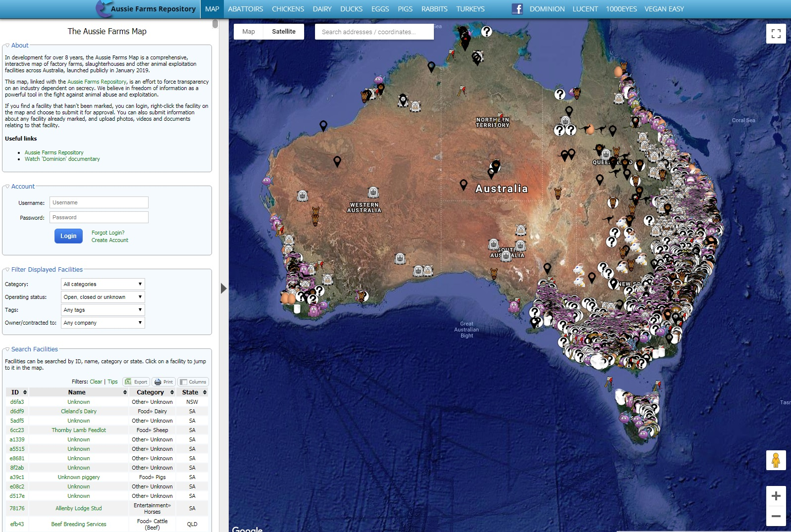Switch to Map view type
This screenshot has width=791, height=532.
point(249,32)
